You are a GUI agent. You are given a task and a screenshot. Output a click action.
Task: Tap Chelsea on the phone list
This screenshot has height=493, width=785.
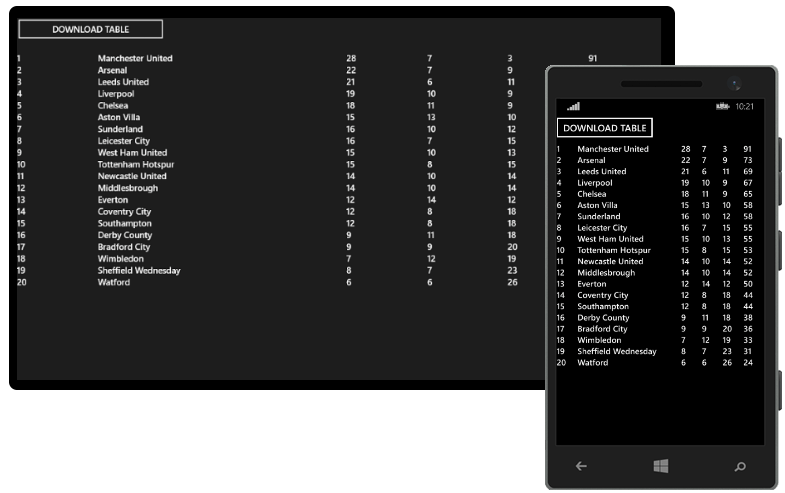(592, 194)
